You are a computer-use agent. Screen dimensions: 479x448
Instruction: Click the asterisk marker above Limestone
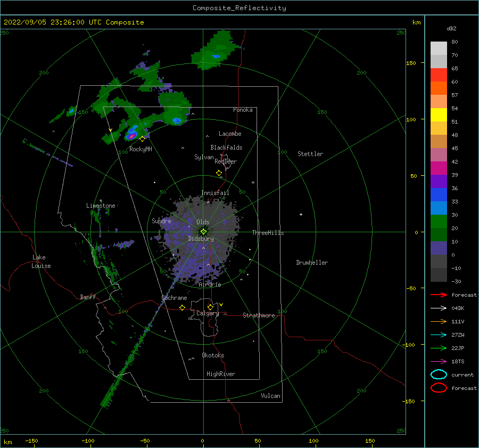[x=101, y=201]
